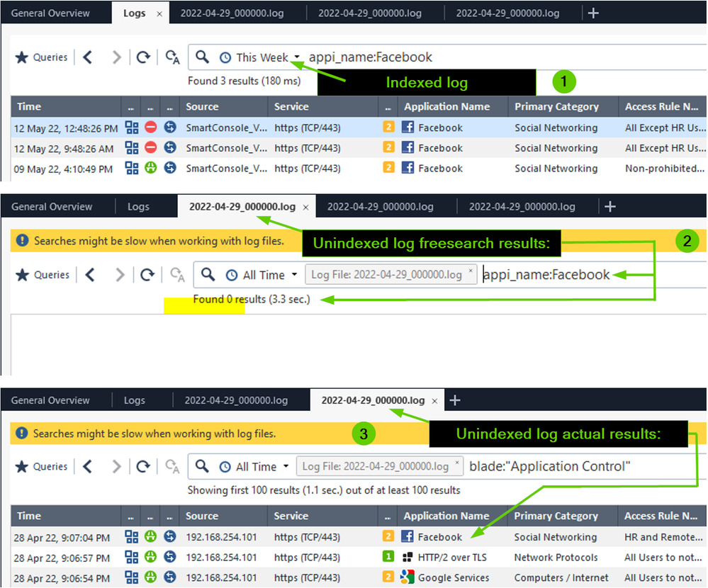Click the magnifier in the blade query search bar
Image resolution: width=708 pixels, height=588 pixels.
point(202,466)
